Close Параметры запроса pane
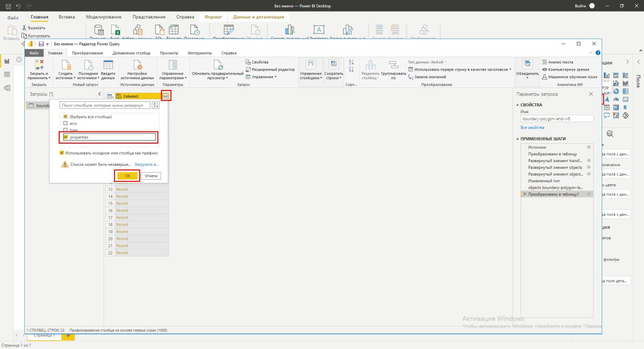 click(591, 94)
